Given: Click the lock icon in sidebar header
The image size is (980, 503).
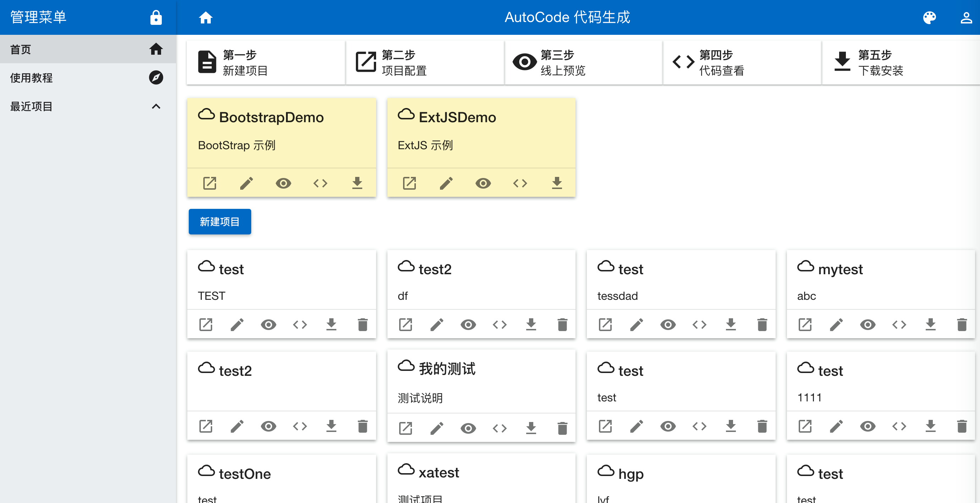Looking at the screenshot, I should point(156,17).
